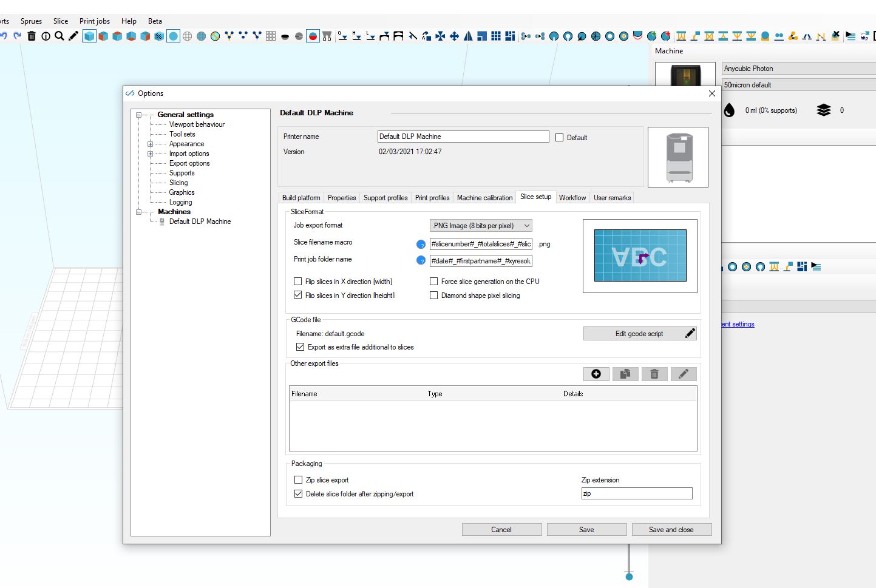
Task: Expand the Appearance tree node
Action: 150,144
